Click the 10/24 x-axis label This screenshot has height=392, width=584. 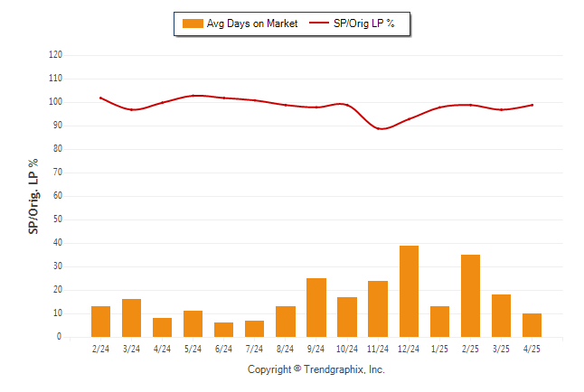point(347,349)
